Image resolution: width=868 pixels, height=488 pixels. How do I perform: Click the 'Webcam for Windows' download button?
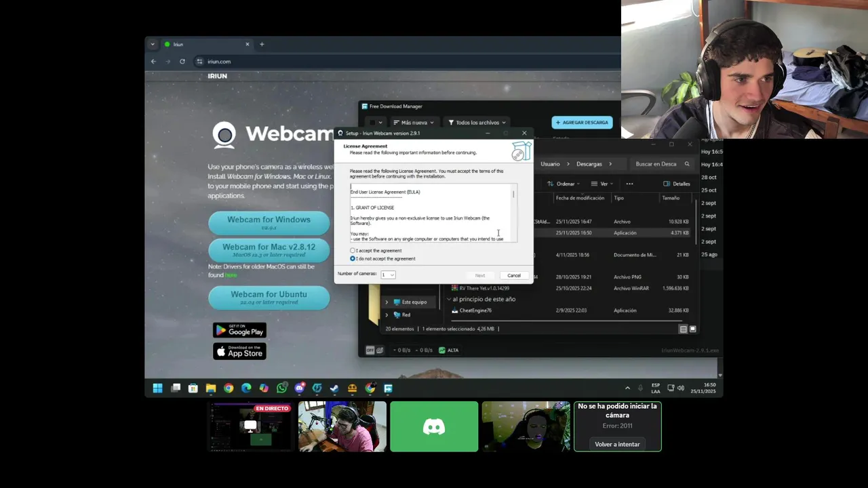[269, 222]
